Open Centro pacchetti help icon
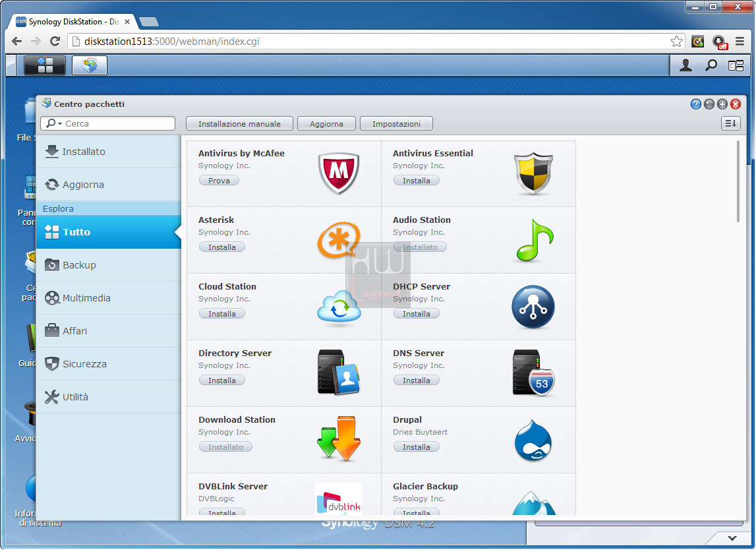Image resolution: width=756 pixels, height=550 pixels. 696,104
